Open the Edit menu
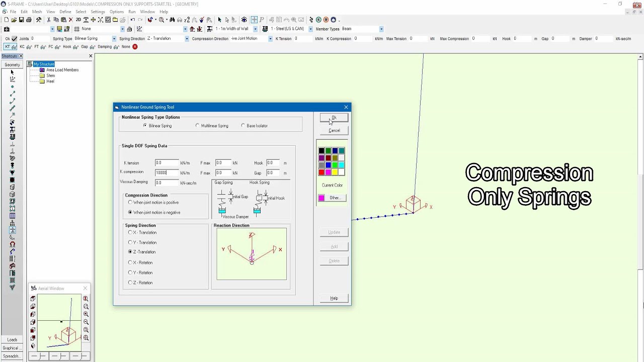The height and width of the screenshot is (362, 644). tap(24, 12)
